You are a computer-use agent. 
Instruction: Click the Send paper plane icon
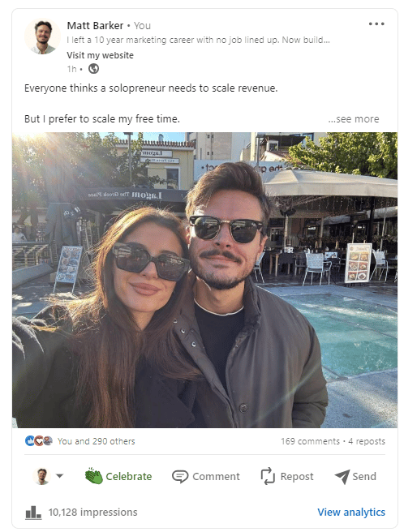[x=342, y=476]
